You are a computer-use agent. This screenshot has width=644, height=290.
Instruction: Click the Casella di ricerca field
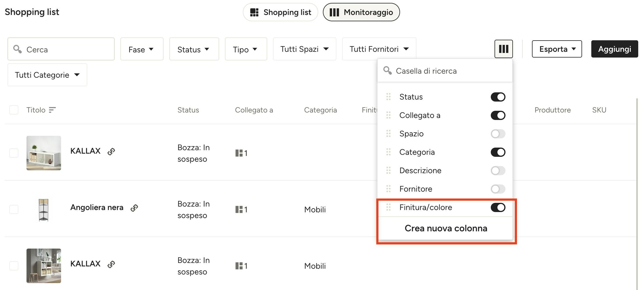(x=445, y=71)
